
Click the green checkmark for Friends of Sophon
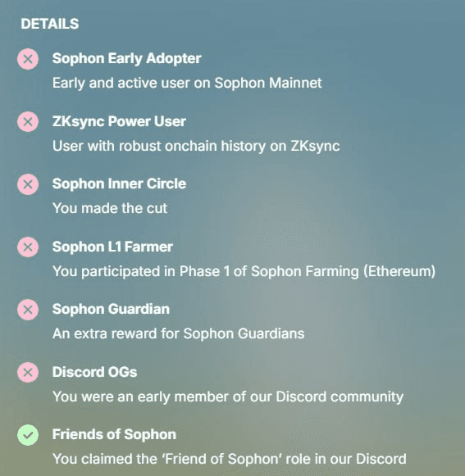[x=28, y=435]
